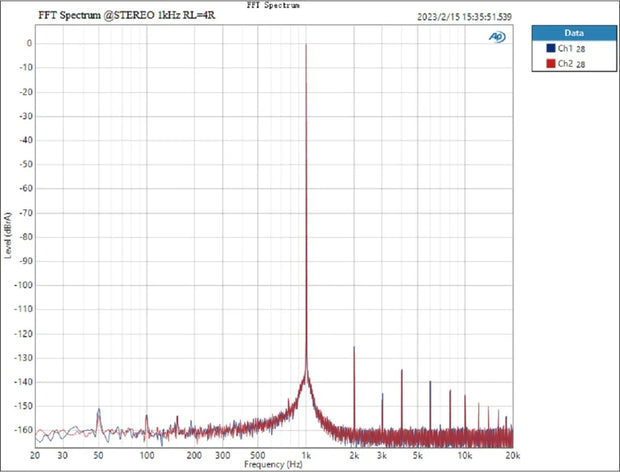Click the Frequency (Hz) axis label
This screenshot has height=472, width=620.
tap(274, 464)
